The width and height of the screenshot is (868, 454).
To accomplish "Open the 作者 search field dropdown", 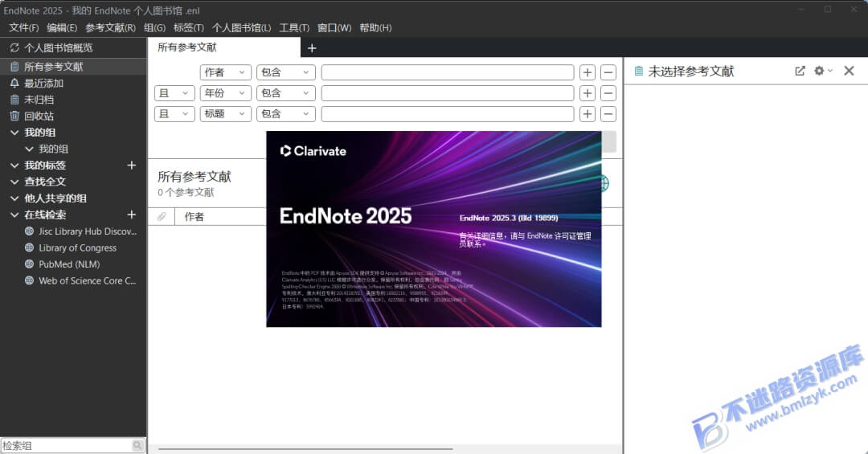I will tap(225, 72).
